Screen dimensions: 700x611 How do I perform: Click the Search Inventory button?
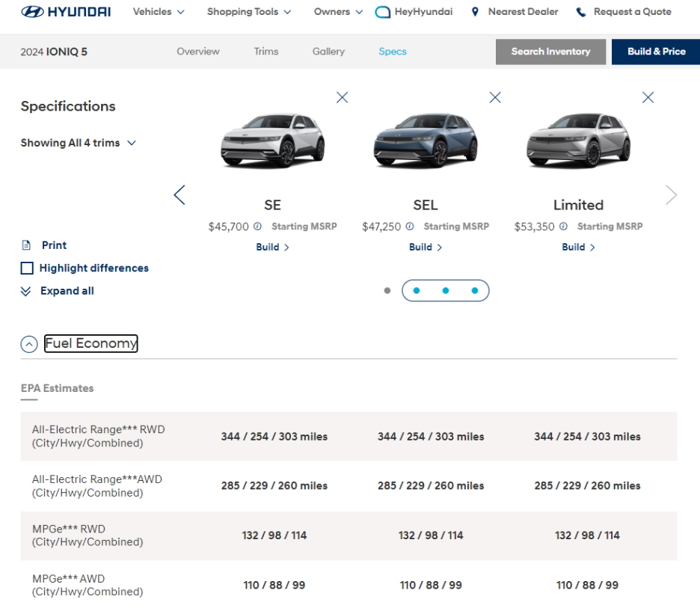pos(550,52)
